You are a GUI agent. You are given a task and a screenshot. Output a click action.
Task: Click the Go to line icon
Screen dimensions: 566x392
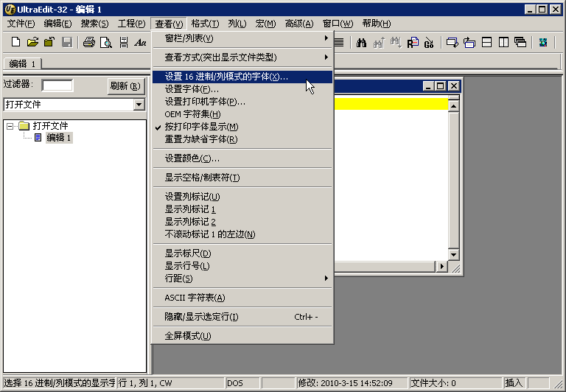tap(429, 43)
